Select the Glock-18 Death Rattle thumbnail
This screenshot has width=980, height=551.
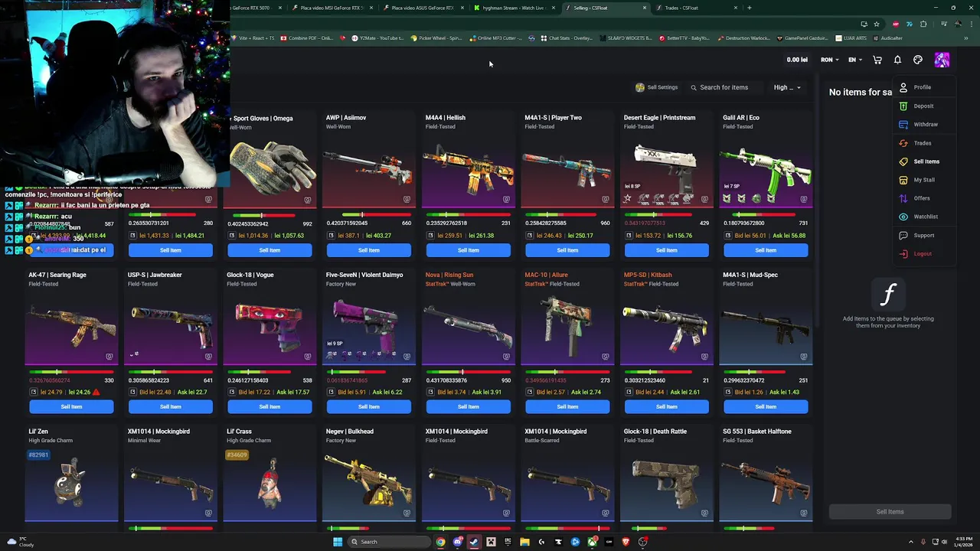point(666,484)
